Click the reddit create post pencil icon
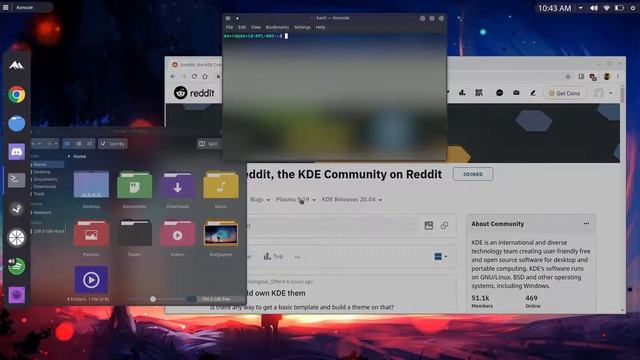 533,93
